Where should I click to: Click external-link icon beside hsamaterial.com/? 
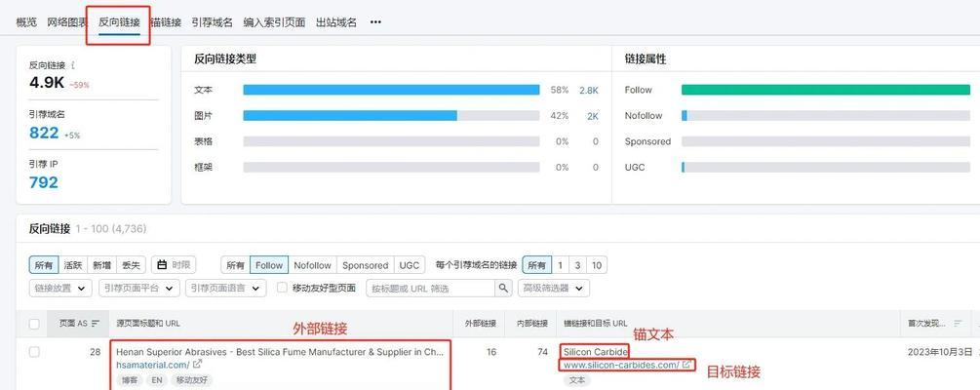click(198, 364)
